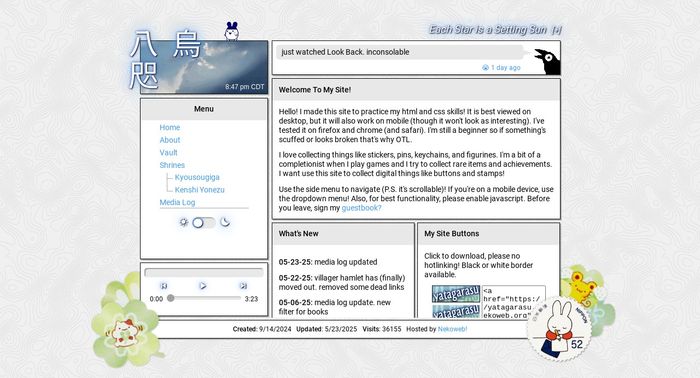Click the play button in music player

203,286
